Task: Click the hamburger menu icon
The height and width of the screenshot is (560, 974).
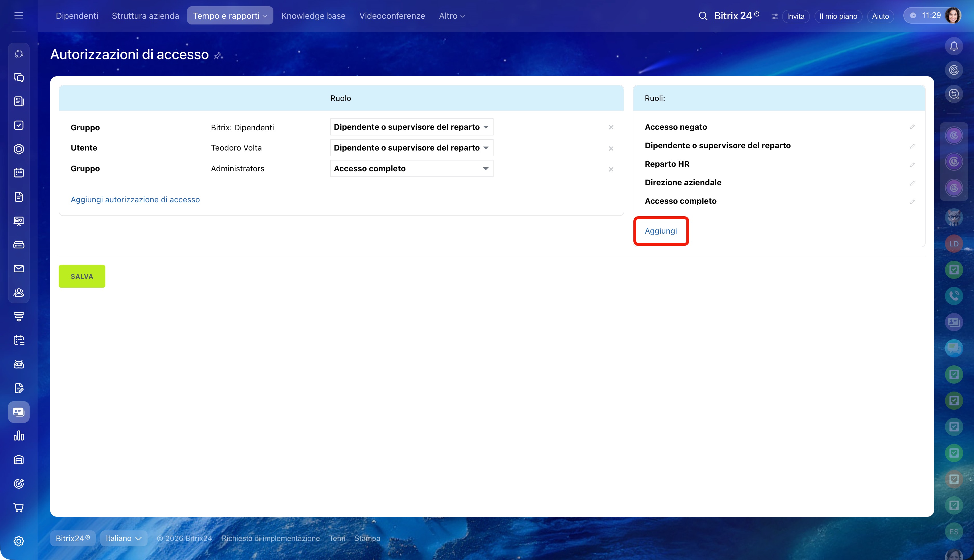Action: click(19, 15)
